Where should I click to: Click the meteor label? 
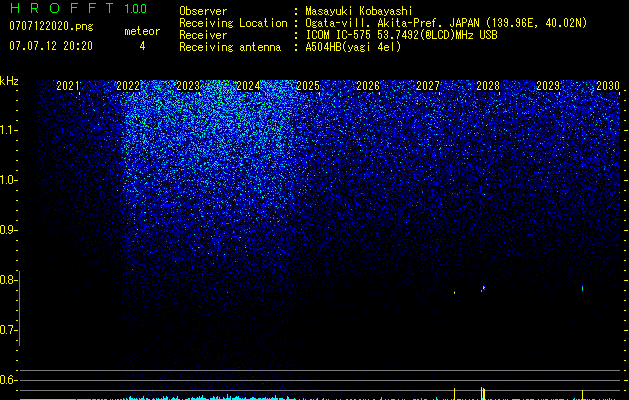pos(142,31)
